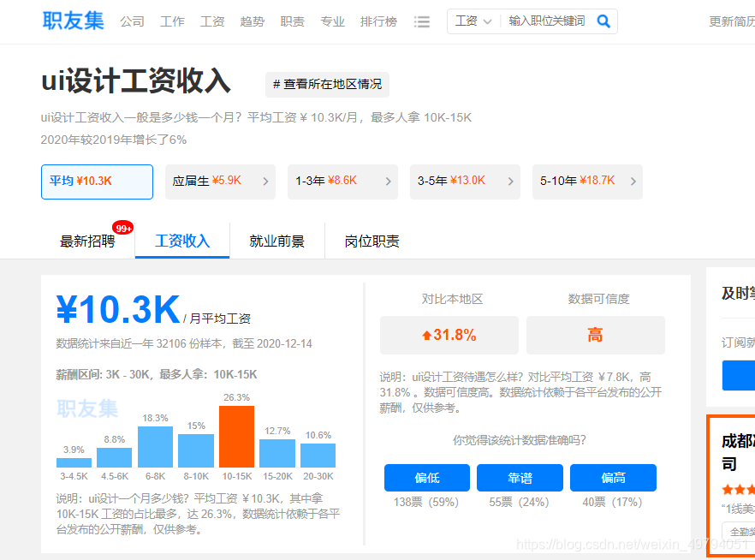Open the 公司 menu item
The width and height of the screenshot is (755, 560).
click(132, 21)
